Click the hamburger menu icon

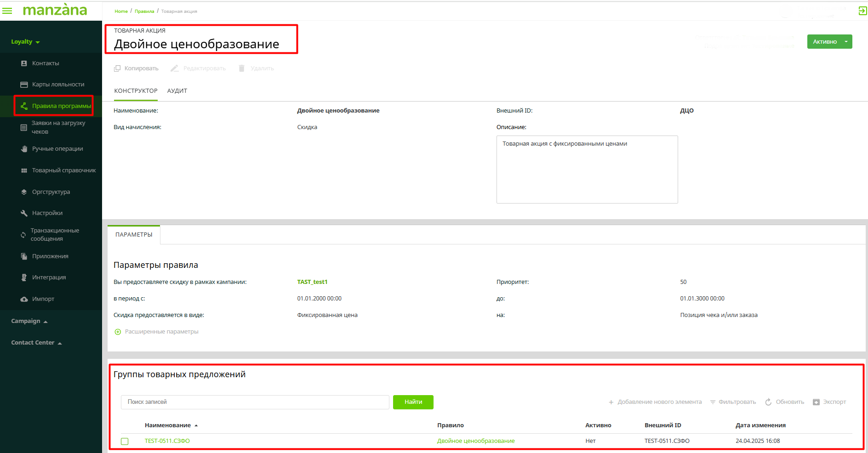[x=7, y=11]
